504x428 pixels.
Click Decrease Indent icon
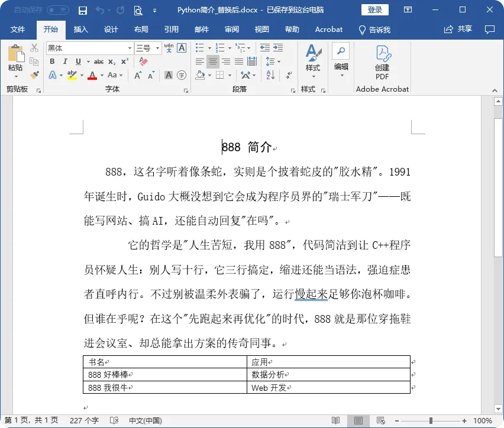coord(265,48)
